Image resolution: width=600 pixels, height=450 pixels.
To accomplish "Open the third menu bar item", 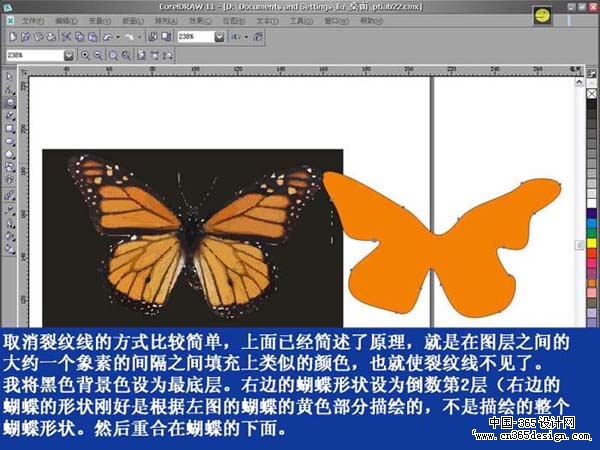I will [99, 21].
